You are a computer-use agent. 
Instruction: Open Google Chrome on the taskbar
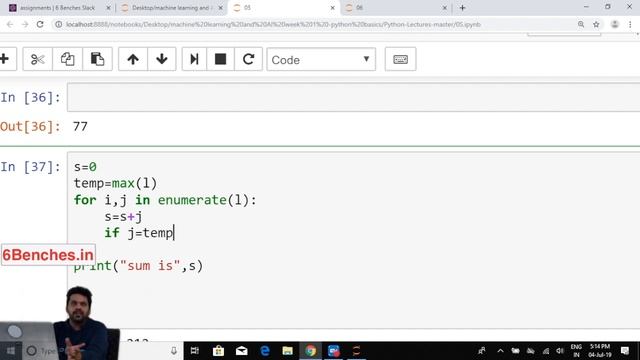tap(311, 351)
